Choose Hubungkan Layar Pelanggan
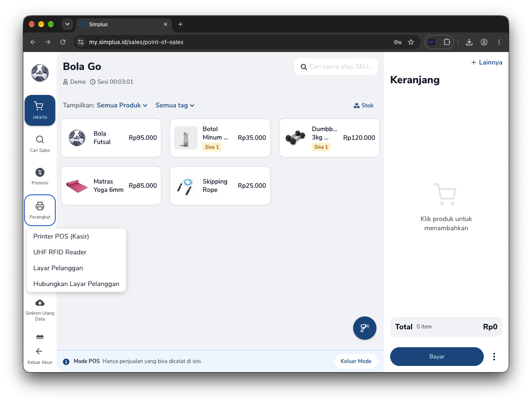The width and height of the screenshot is (532, 403). [x=76, y=284]
